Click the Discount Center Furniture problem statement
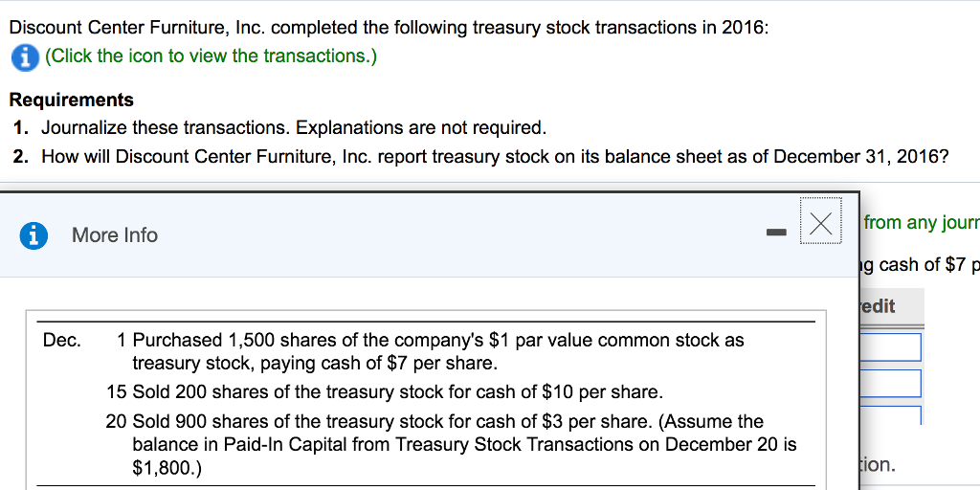 click(x=389, y=27)
